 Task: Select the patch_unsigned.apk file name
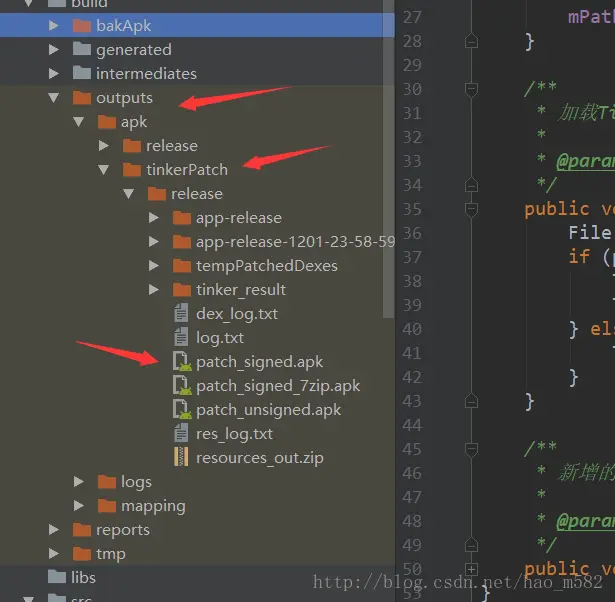point(269,410)
